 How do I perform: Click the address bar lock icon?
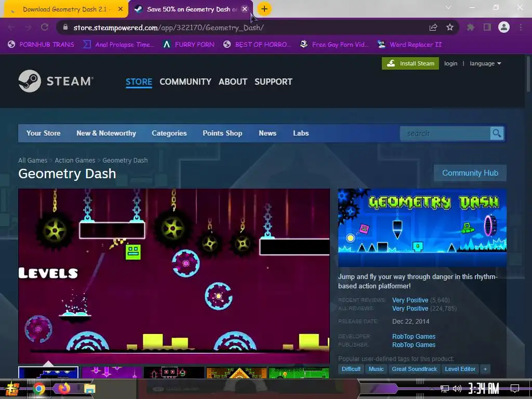coord(65,28)
